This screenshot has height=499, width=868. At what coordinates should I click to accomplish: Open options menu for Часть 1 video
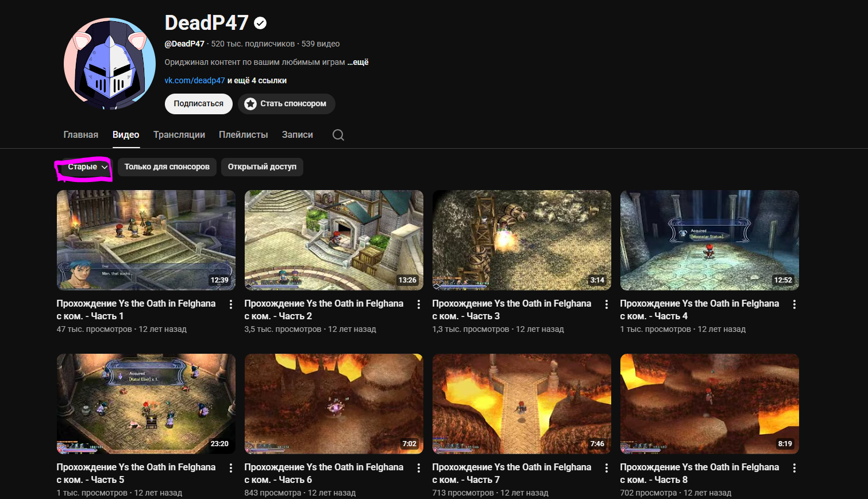[x=231, y=304]
